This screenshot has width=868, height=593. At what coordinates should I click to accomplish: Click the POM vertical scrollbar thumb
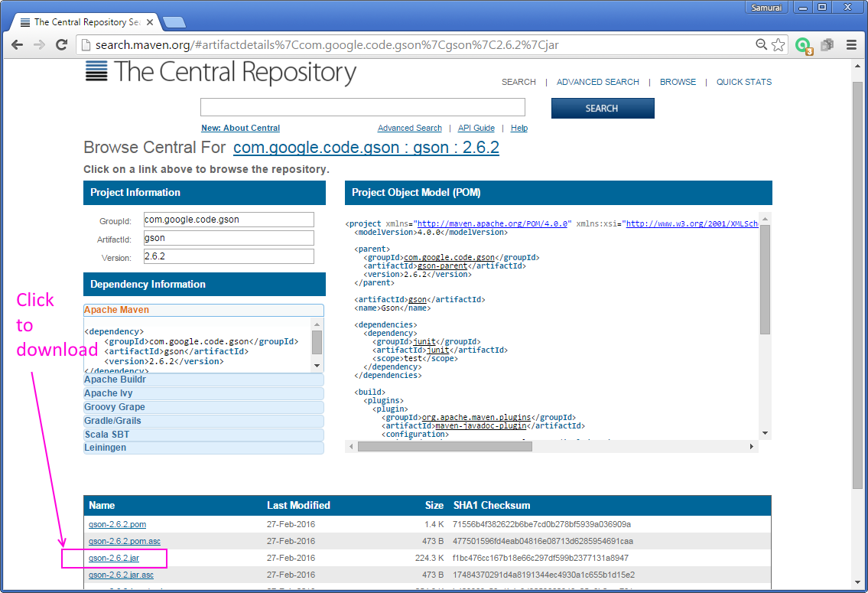tap(765, 279)
